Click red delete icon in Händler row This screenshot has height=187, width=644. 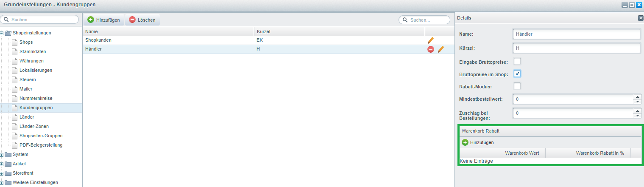(430, 49)
